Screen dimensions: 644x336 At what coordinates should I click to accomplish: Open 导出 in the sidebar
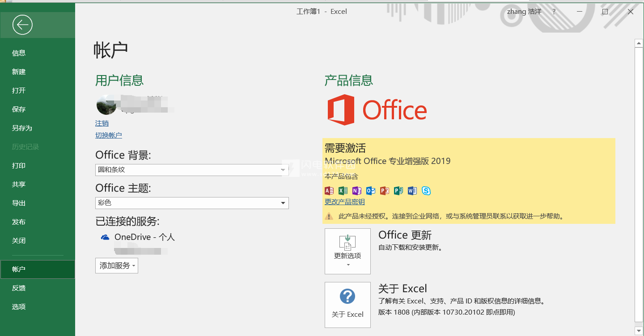(38, 203)
